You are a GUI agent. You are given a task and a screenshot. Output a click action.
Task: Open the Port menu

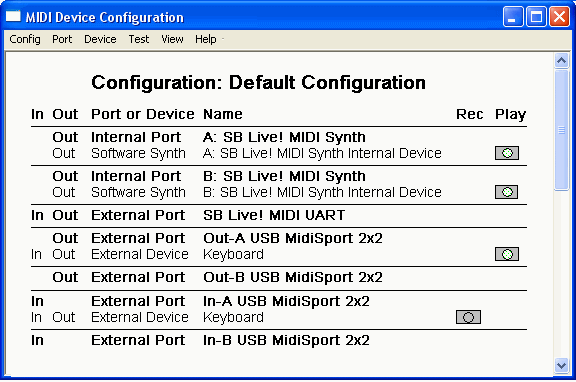point(62,39)
